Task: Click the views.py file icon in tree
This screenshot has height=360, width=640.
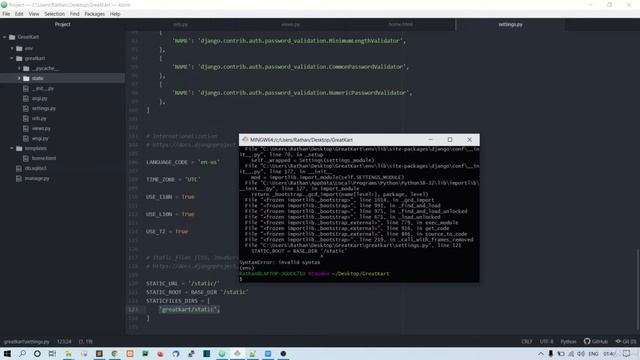Action: click(26, 129)
